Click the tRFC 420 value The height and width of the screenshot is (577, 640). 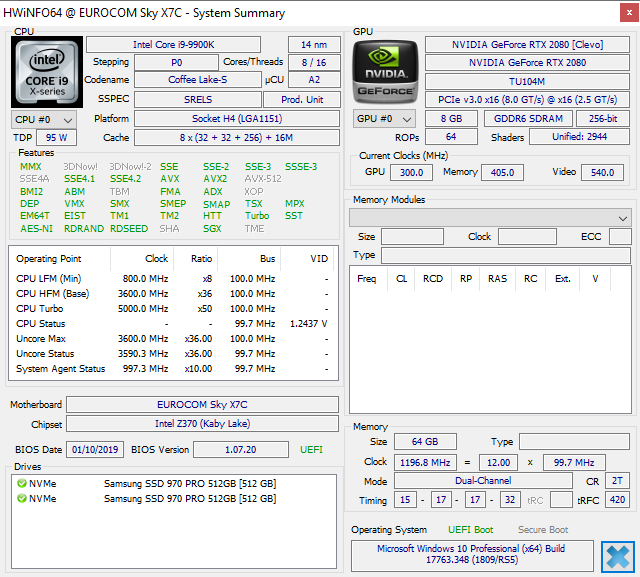[x=618, y=499]
